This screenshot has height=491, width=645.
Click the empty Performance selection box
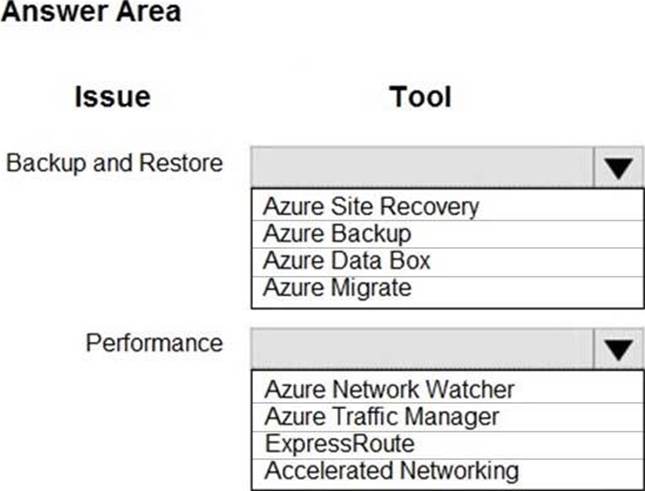coord(423,348)
